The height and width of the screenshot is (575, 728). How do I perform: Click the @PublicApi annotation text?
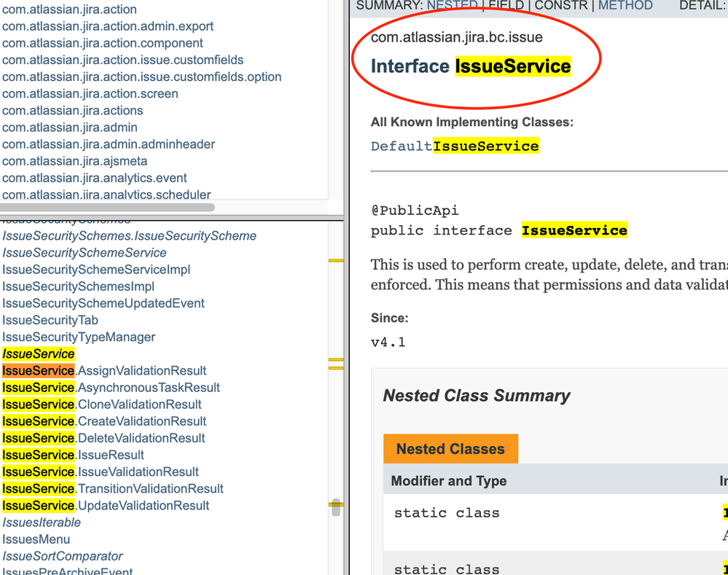tap(415, 211)
